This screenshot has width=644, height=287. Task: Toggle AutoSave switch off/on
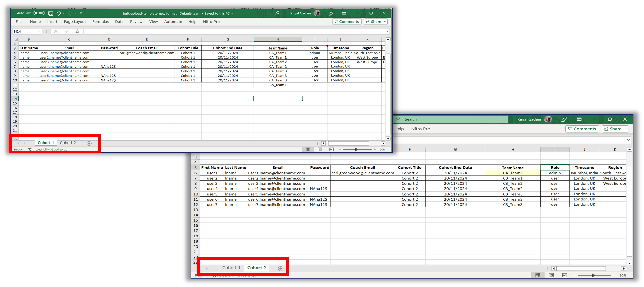pyautogui.click(x=39, y=13)
